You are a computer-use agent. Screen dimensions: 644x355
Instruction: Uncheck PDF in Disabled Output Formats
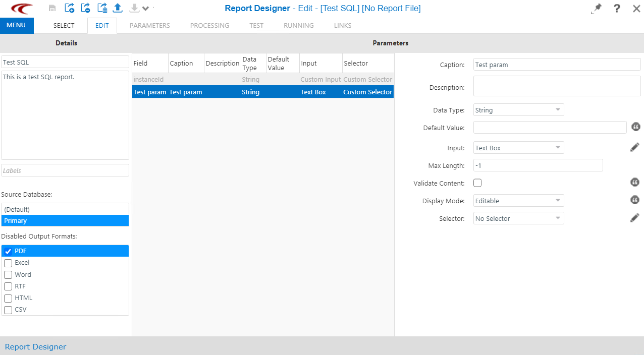(x=8, y=251)
